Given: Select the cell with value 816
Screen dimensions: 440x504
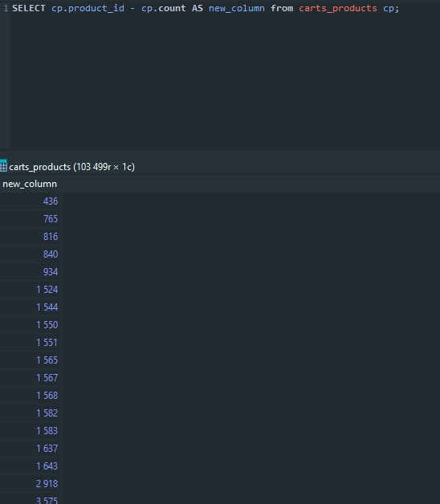Looking at the screenshot, I should click(31, 237).
